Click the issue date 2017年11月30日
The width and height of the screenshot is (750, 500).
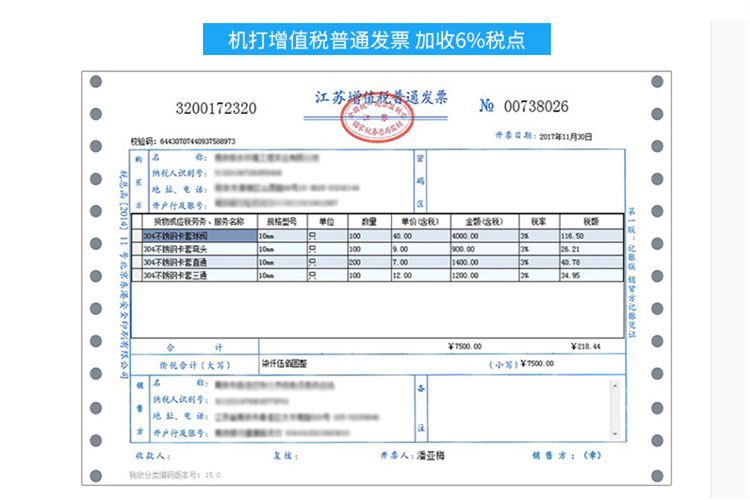(x=565, y=137)
